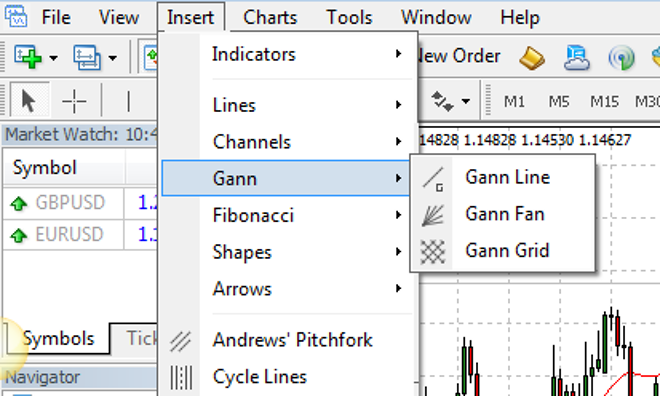Click the gold book icon in the toolbar
The image size is (660, 396).
click(532, 57)
